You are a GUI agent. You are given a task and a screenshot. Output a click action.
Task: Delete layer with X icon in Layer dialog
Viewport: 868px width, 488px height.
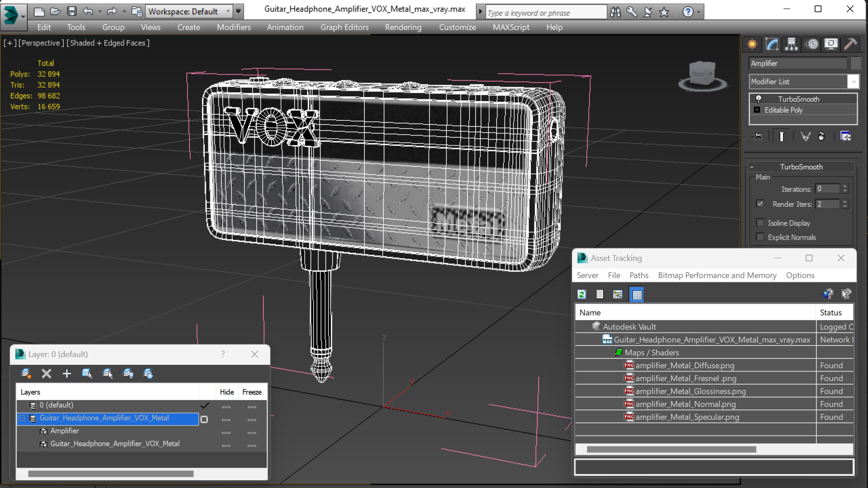pyautogui.click(x=46, y=373)
